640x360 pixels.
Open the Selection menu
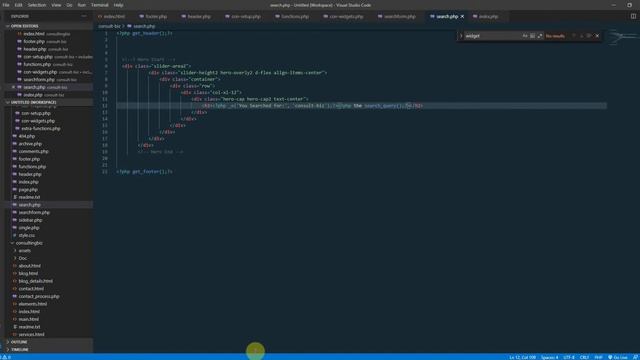pyautogui.click(x=37, y=5)
